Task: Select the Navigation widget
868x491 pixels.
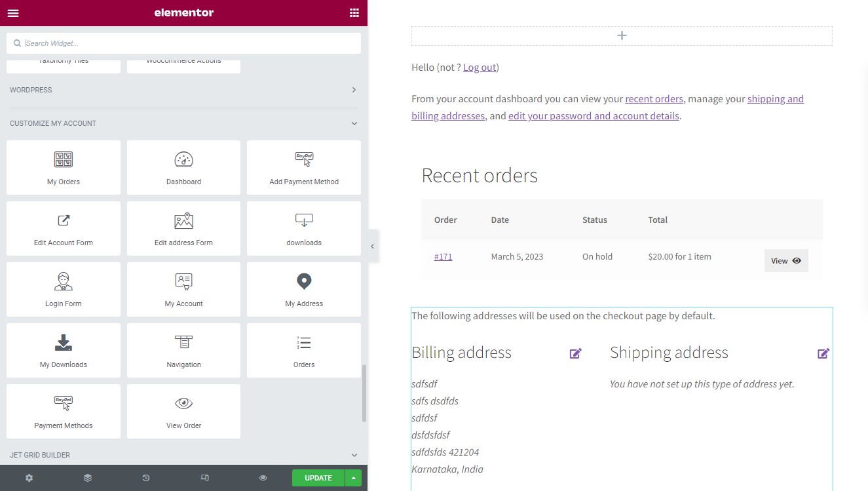Action: [183, 350]
